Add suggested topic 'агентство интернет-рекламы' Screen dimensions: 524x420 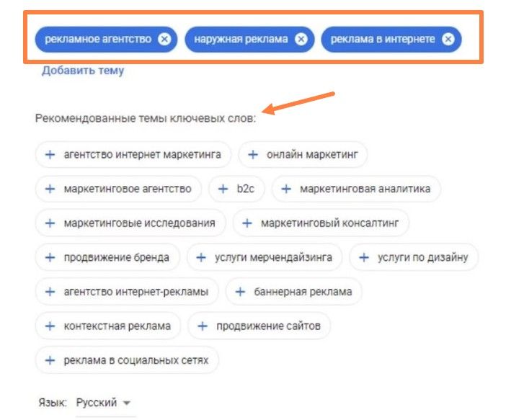point(127,292)
